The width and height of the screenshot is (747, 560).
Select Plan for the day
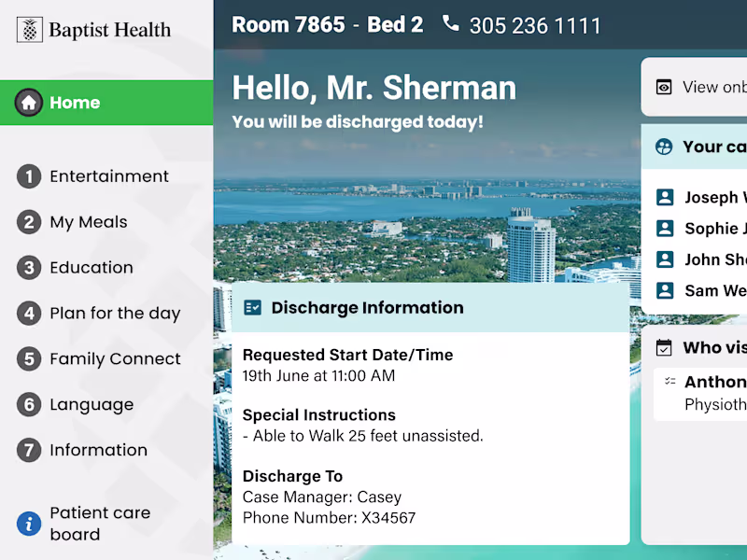click(114, 314)
